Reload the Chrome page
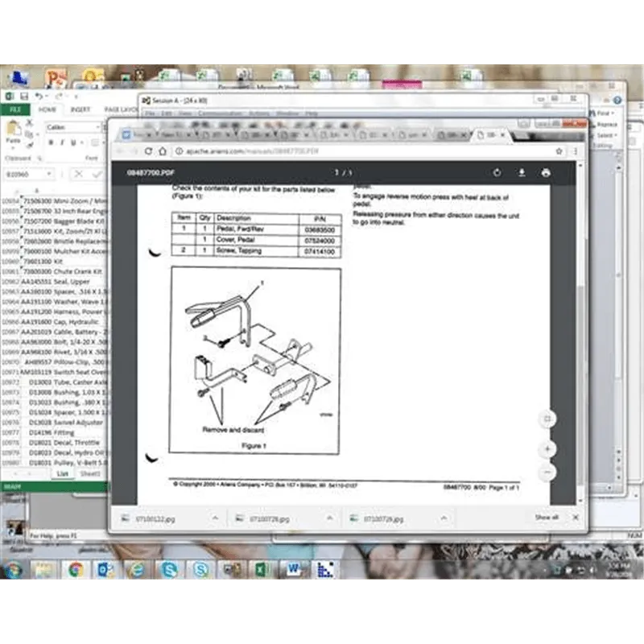This screenshot has height=644, width=644. [x=148, y=151]
